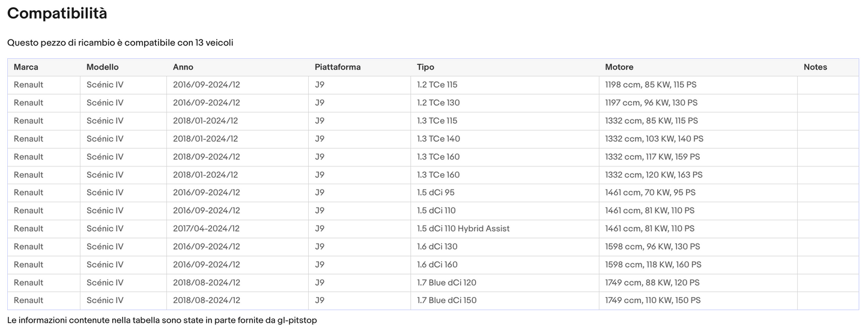Select the 1.7 Blue dCi 150 cell
Image resolution: width=868 pixels, height=333 pixels.
pyautogui.click(x=446, y=301)
